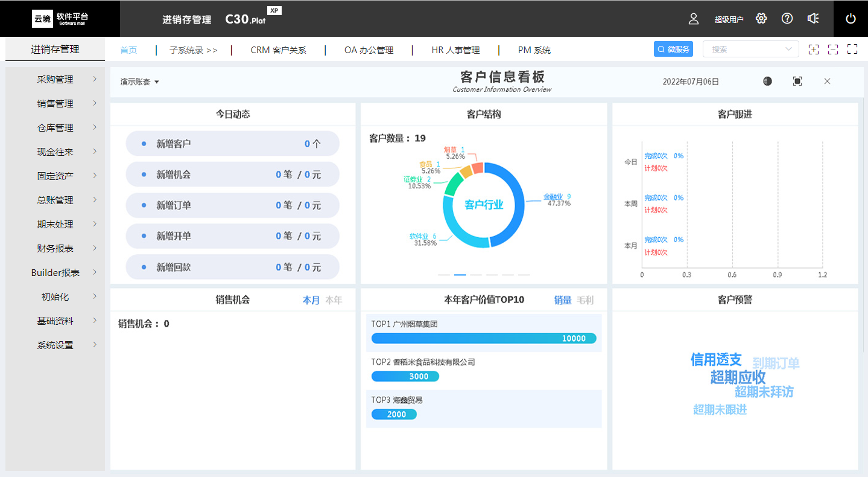Click the zoom-in plus frame icon
868x477 pixels.
point(814,50)
